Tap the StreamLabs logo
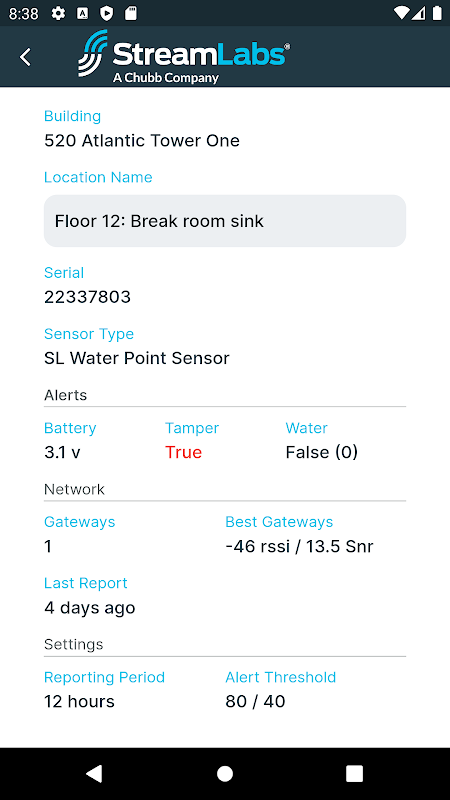The width and height of the screenshot is (450, 800). (x=184, y=57)
